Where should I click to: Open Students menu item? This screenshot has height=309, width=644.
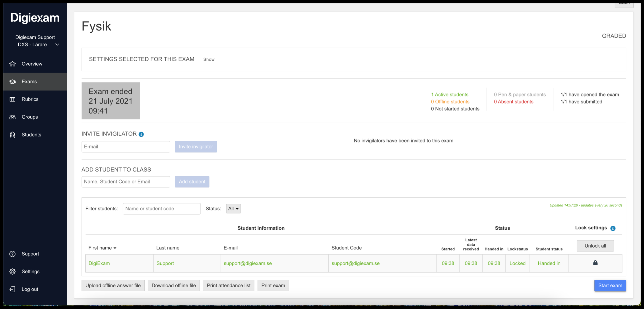[35, 135]
